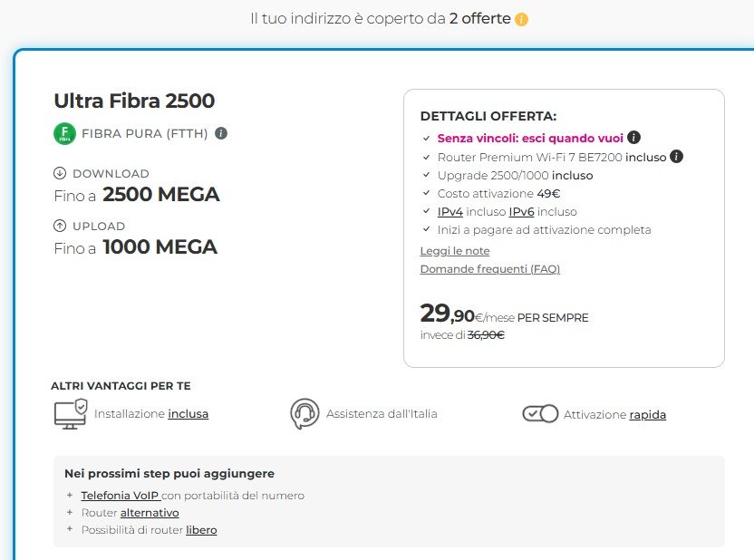Click the headset assistance icon
The height and width of the screenshot is (560, 754).
pyautogui.click(x=304, y=413)
